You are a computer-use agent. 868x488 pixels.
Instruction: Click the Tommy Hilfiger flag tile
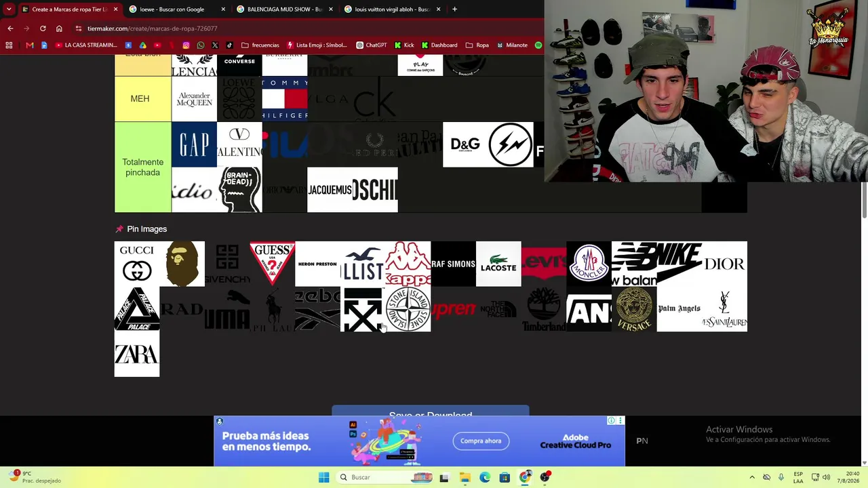(x=285, y=99)
